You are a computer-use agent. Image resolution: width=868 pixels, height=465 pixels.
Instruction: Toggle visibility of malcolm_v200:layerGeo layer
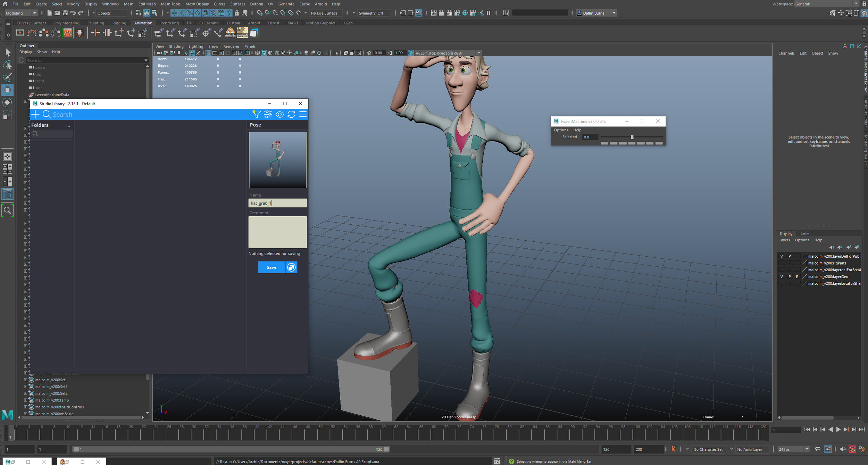click(x=782, y=276)
